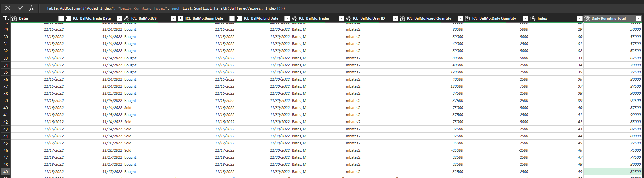Click End Date 11/30/2022 in row 38
Viewport: 644px width, 178px height.
[263, 93]
